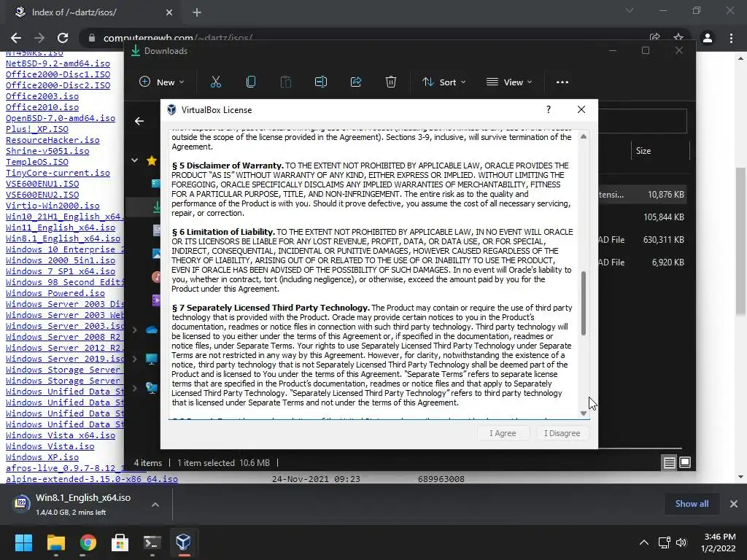Image resolution: width=747 pixels, height=560 pixels.
Task: Close the Chrome downloads bar
Action: tap(734, 504)
